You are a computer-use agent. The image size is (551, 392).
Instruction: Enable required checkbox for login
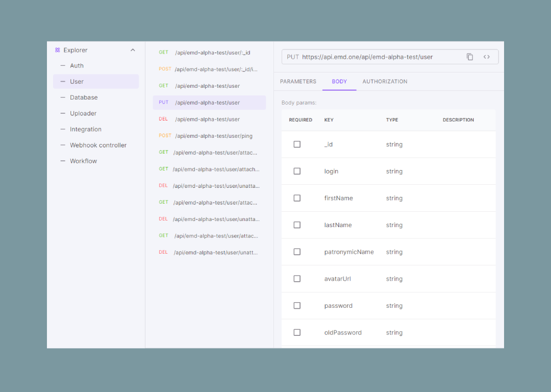click(x=297, y=171)
